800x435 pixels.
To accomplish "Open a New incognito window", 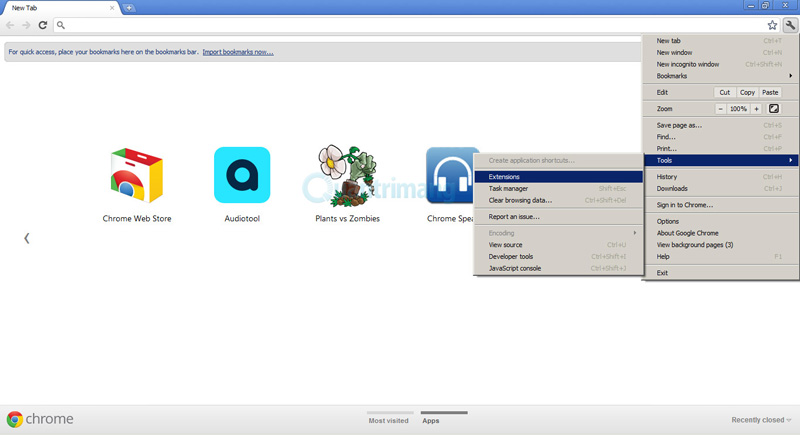I will pos(720,64).
